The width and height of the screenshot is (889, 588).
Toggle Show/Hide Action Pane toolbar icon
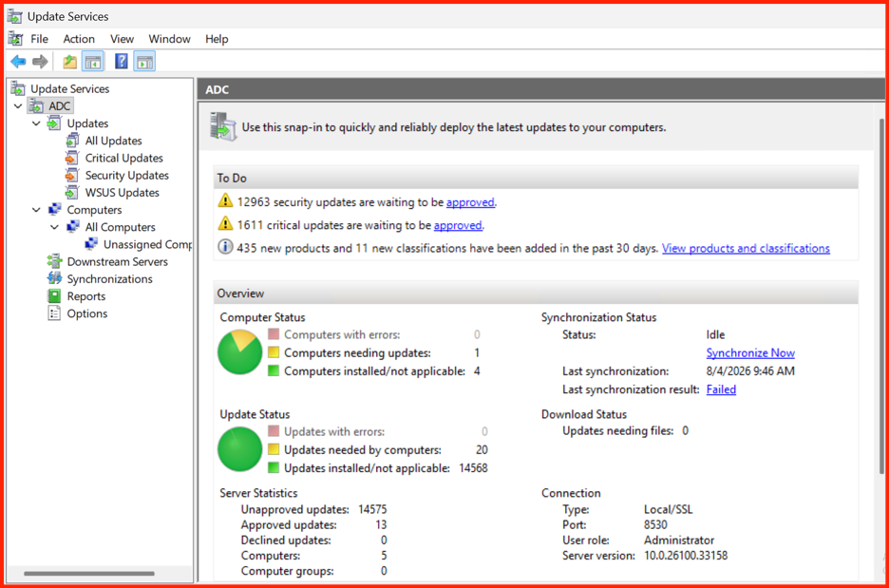tap(144, 62)
